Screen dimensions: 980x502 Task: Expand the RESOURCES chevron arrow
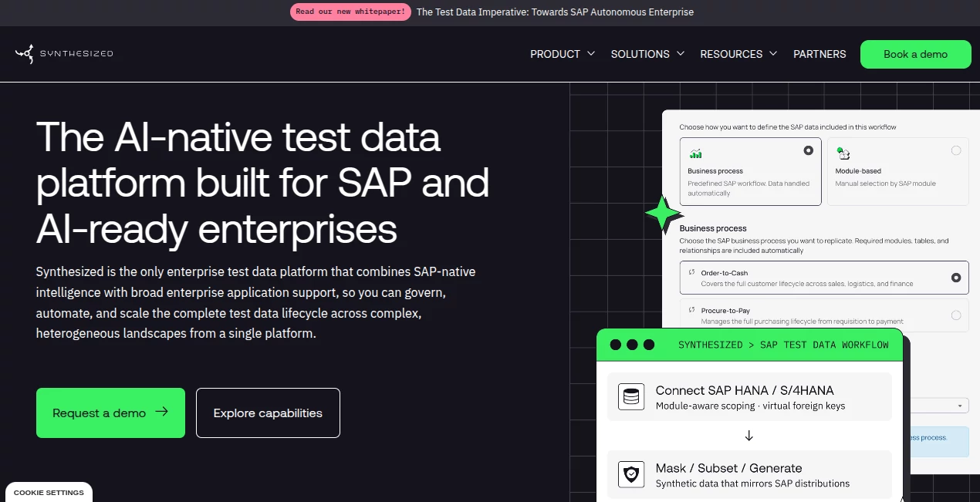[773, 53]
